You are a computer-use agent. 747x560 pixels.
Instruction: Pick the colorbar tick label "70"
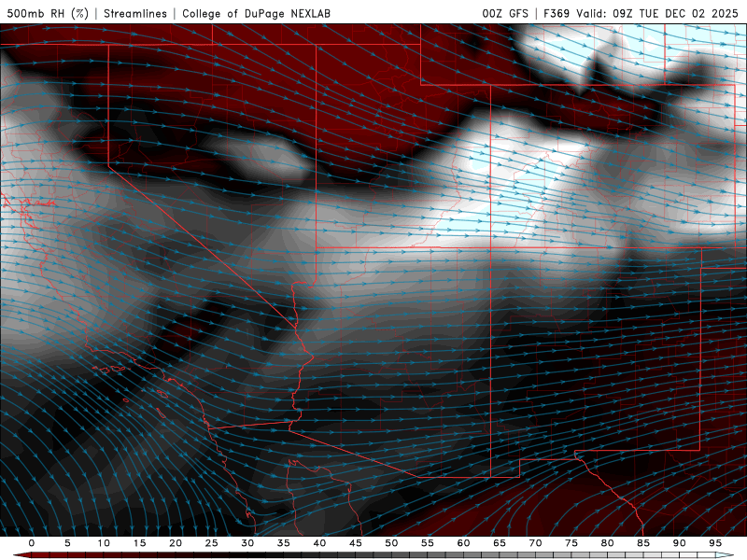[x=535, y=543]
